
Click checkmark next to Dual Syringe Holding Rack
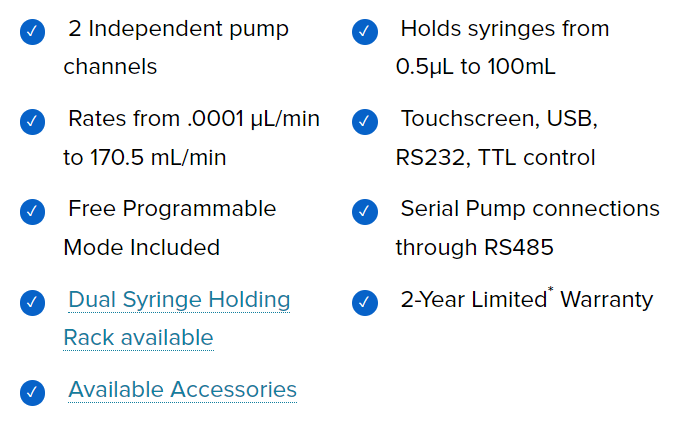(x=32, y=303)
